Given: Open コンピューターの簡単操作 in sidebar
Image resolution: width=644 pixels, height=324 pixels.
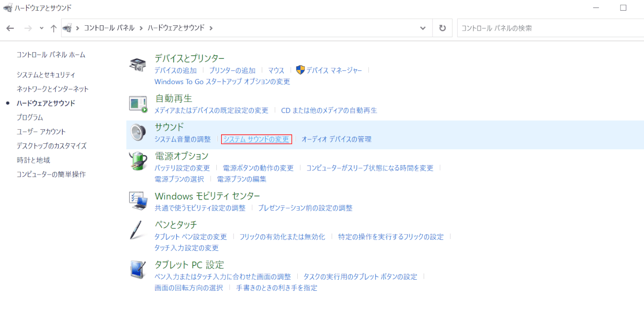Looking at the screenshot, I should [x=51, y=174].
